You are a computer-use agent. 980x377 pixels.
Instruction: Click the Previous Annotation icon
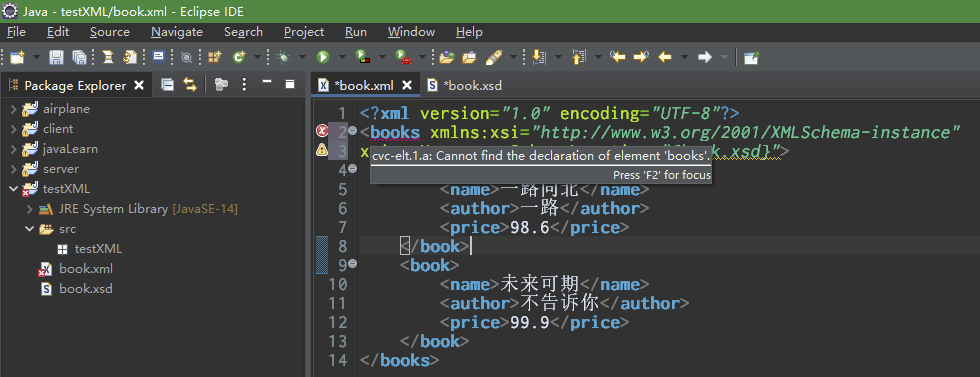[578, 58]
